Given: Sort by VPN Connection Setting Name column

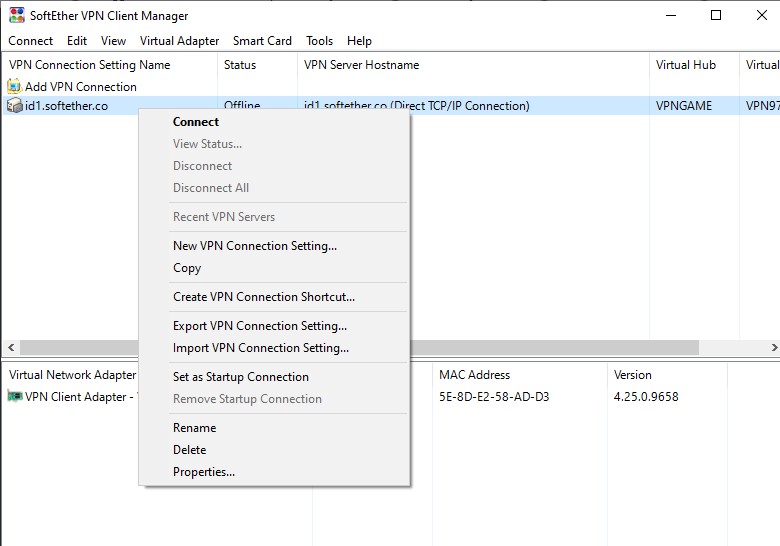Looking at the screenshot, I should pos(110,65).
